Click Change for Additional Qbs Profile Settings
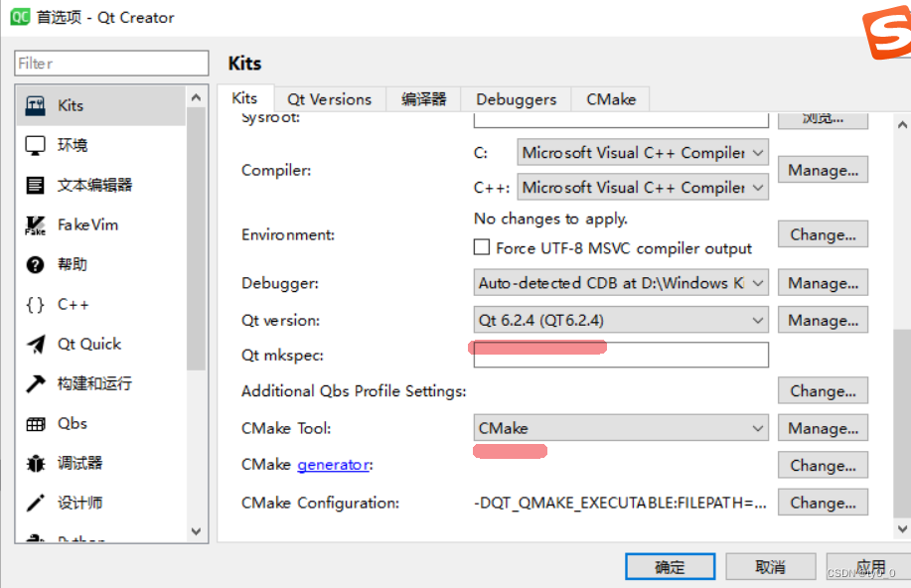The width and height of the screenshot is (911, 588). [823, 391]
